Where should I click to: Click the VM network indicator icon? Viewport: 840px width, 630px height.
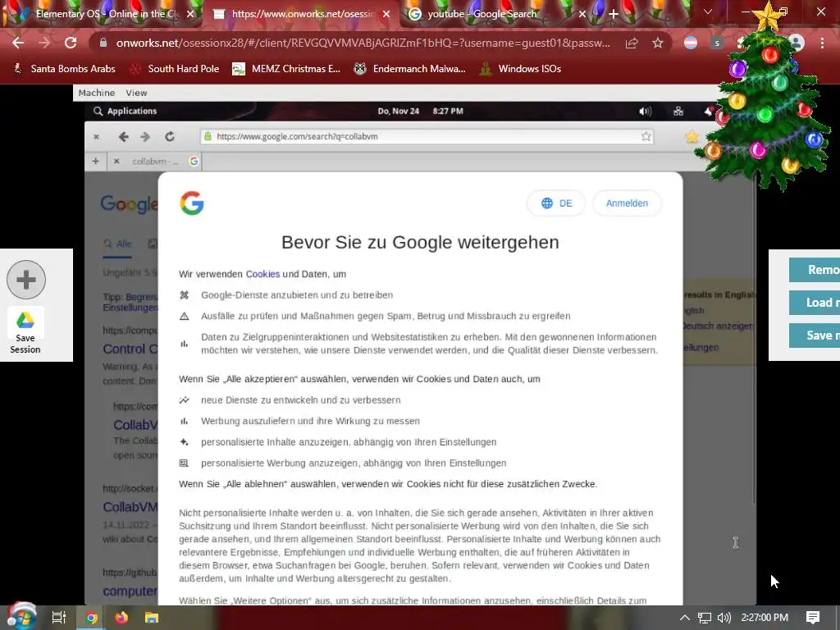[678, 111]
